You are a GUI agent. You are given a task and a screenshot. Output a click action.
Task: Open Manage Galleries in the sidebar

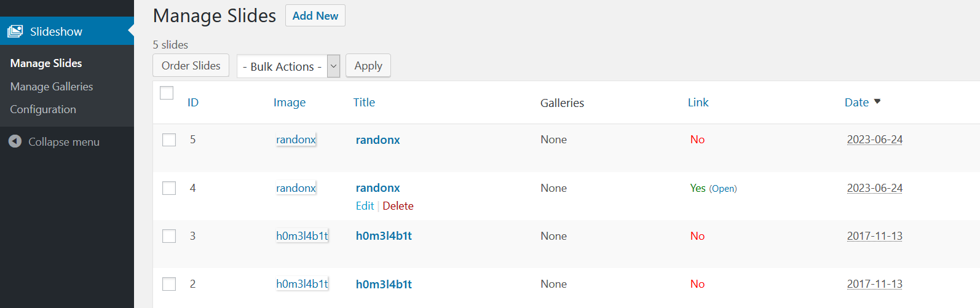[x=52, y=87]
